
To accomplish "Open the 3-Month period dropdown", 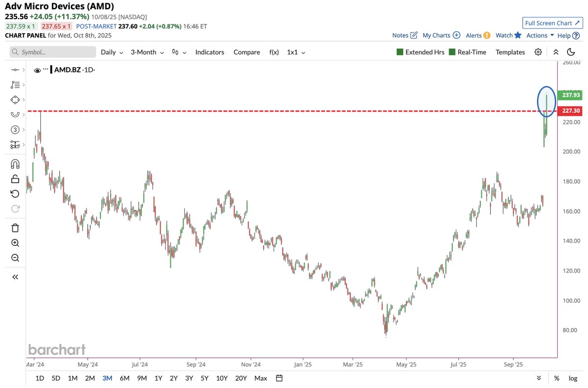I will pyautogui.click(x=147, y=52).
